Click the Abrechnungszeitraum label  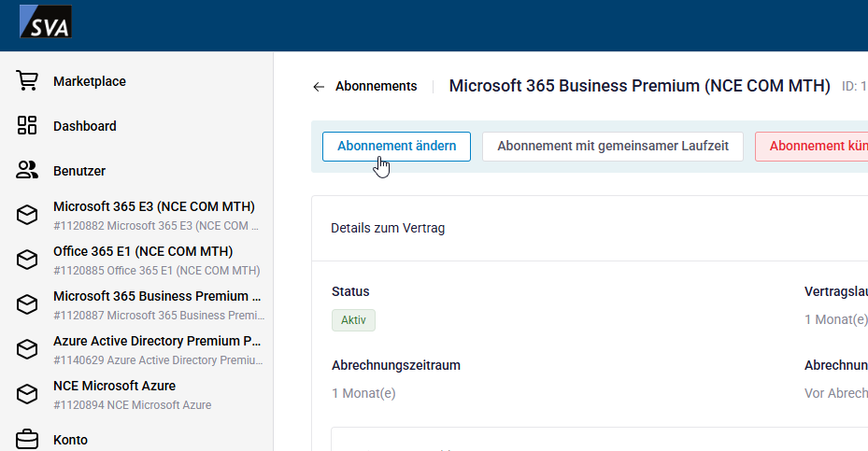[396, 365]
